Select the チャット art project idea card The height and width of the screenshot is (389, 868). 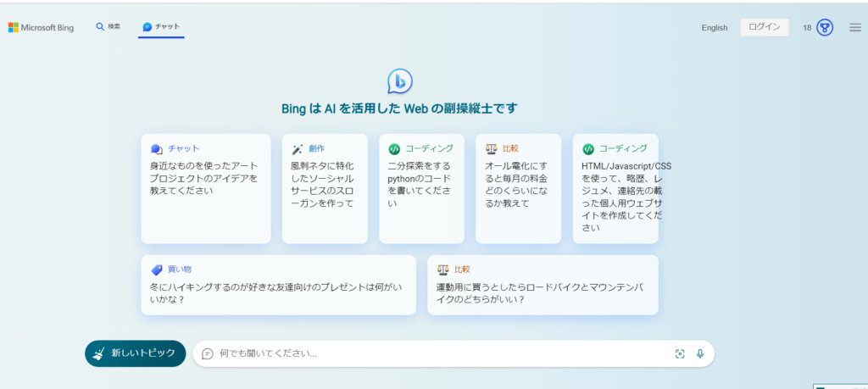pos(206,188)
